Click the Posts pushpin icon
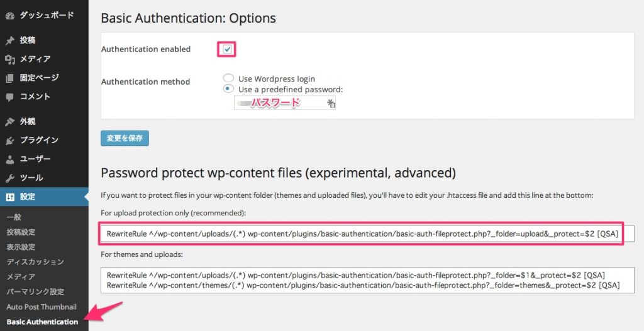Screen dimensions: 644x331 pyautogui.click(x=10, y=41)
